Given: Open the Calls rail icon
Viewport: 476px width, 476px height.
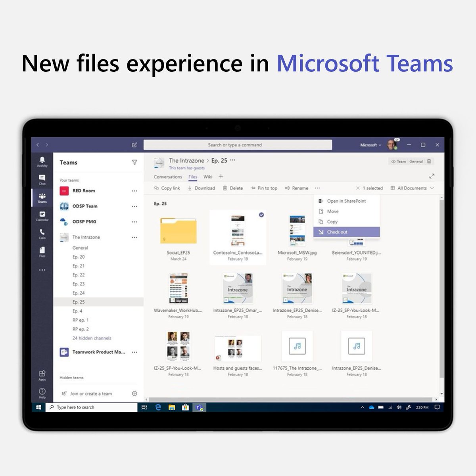Looking at the screenshot, I should [42, 234].
